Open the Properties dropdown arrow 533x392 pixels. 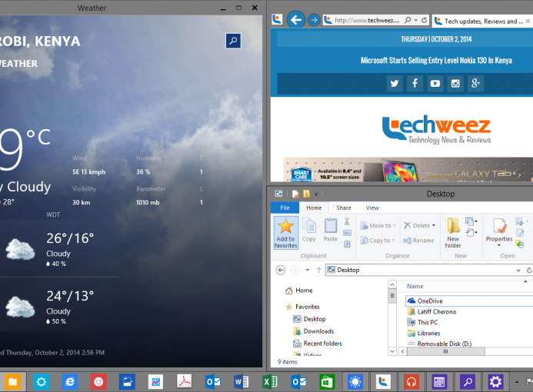pyautogui.click(x=499, y=245)
